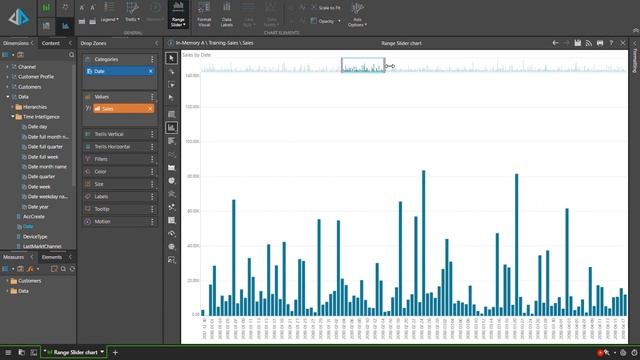Select Customers in dimensions tree
The image size is (640, 360).
click(29, 87)
